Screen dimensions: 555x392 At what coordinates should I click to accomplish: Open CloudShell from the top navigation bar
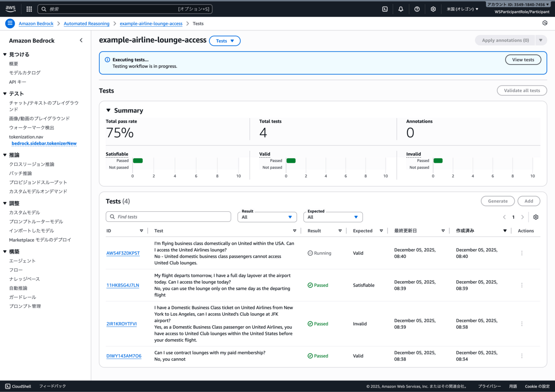click(x=385, y=9)
